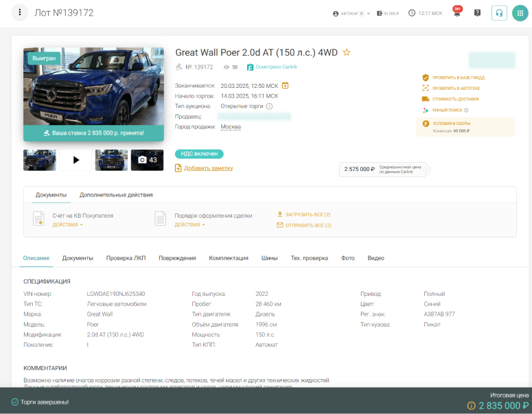Open Стоимость доставки delivery cost link
This screenshot has height=414, width=532.
point(455,99)
